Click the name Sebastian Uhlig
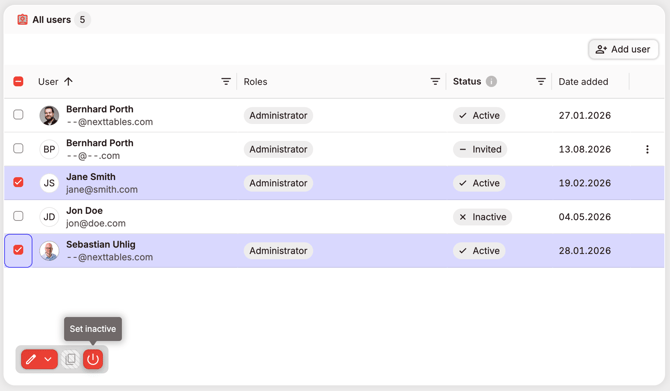 tap(101, 244)
